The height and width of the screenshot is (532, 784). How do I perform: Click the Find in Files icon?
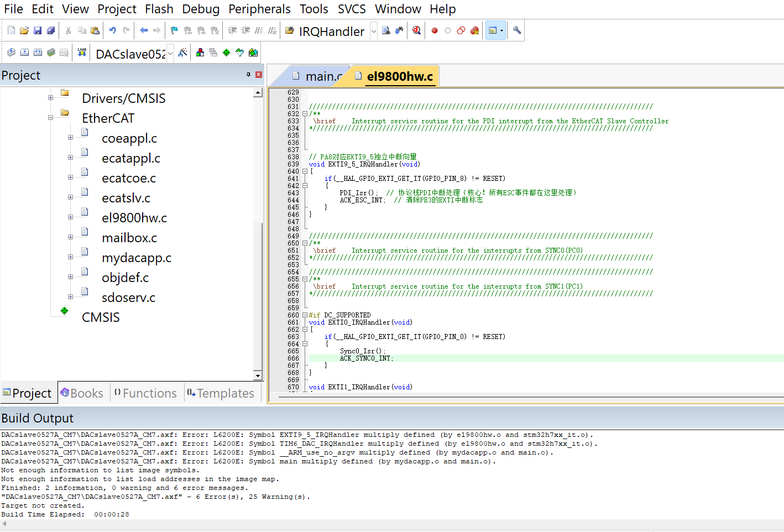tap(290, 31)
